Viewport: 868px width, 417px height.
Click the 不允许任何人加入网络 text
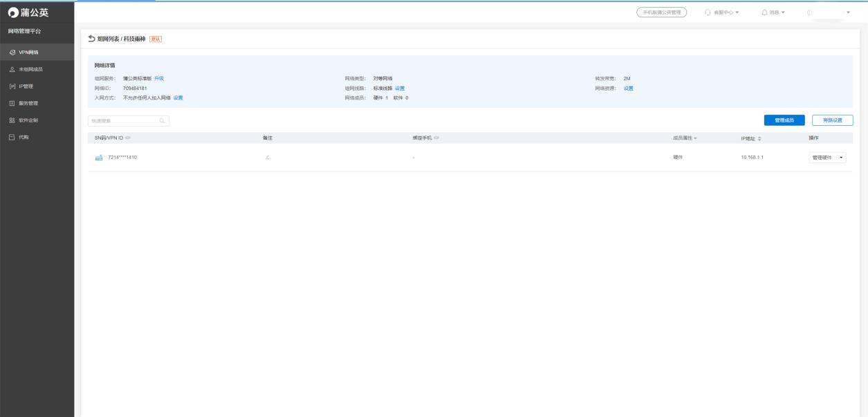point(147,98)
